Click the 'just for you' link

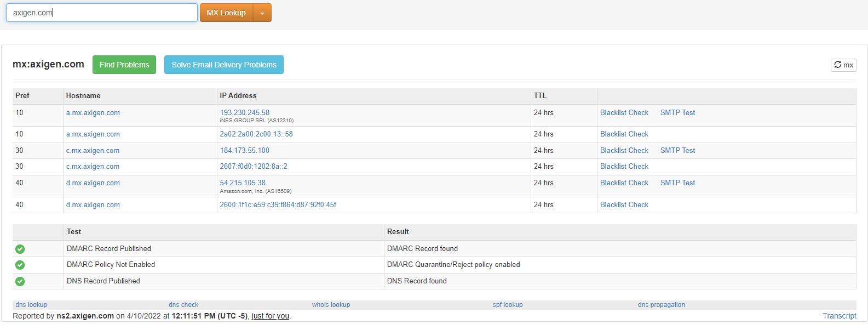tap(270, 316)
